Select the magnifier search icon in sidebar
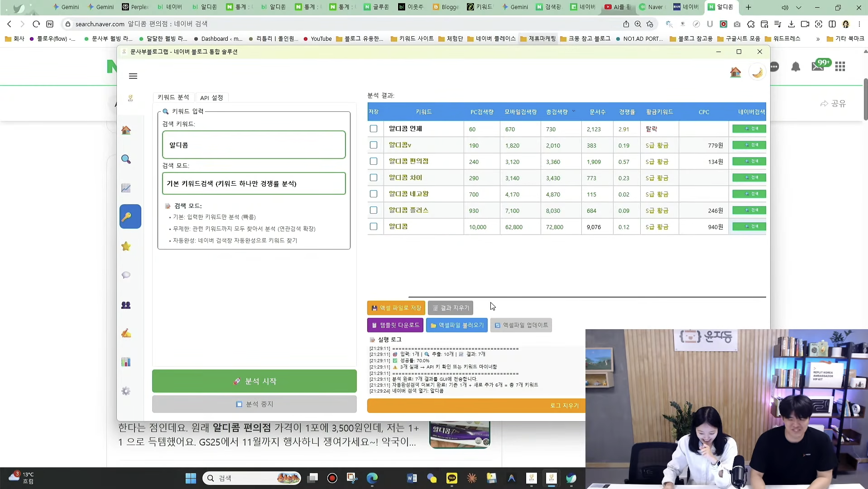This screenshot has width=868, height=489. [x=126, y=159]
